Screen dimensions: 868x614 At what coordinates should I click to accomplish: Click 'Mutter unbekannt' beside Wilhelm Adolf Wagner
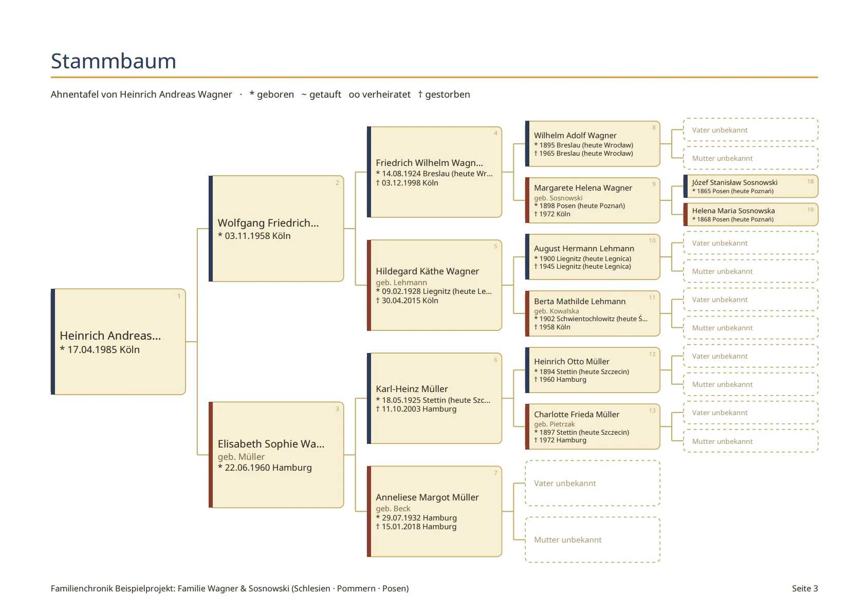click(751, 158)
